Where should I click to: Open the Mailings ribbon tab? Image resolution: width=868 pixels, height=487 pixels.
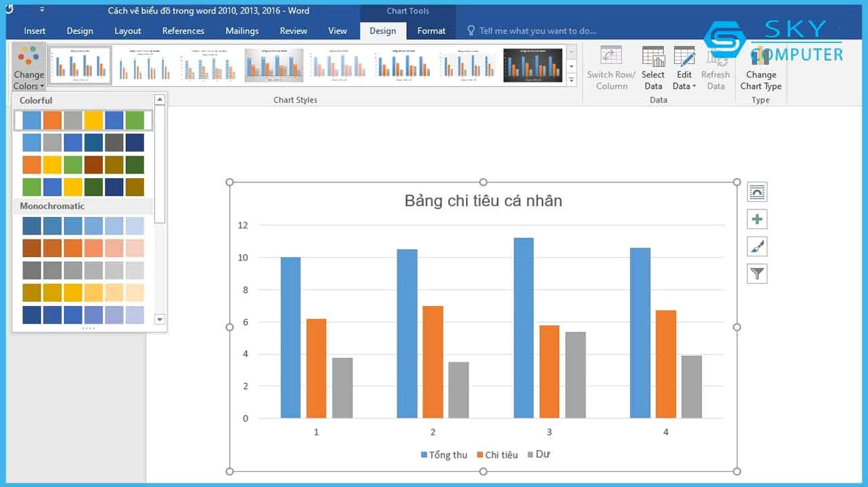coord(242,31)
